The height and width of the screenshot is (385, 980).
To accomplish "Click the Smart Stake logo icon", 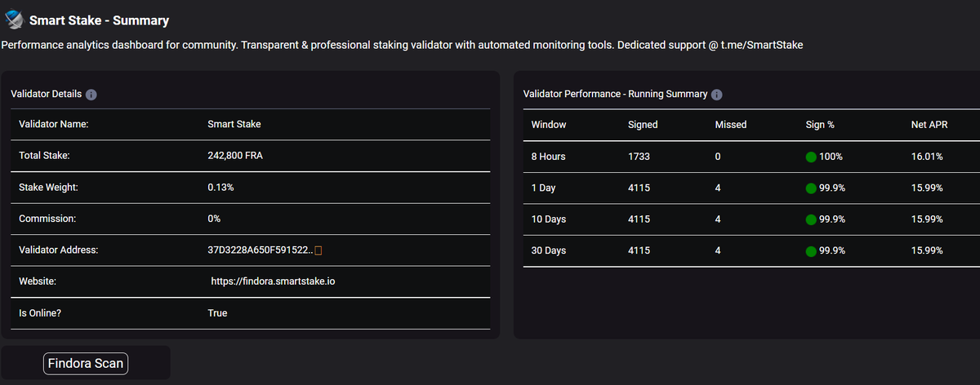I will coord(14,19).
